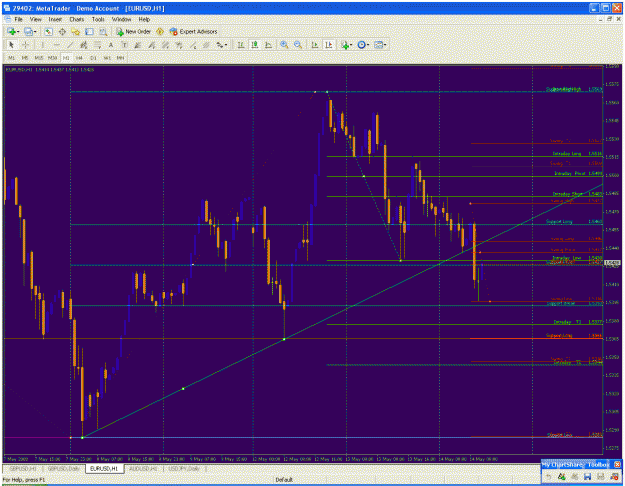This screenshot has height=486, width=625.
Task: Switch to H4 timeframe
Action: (x=79, y=58)
